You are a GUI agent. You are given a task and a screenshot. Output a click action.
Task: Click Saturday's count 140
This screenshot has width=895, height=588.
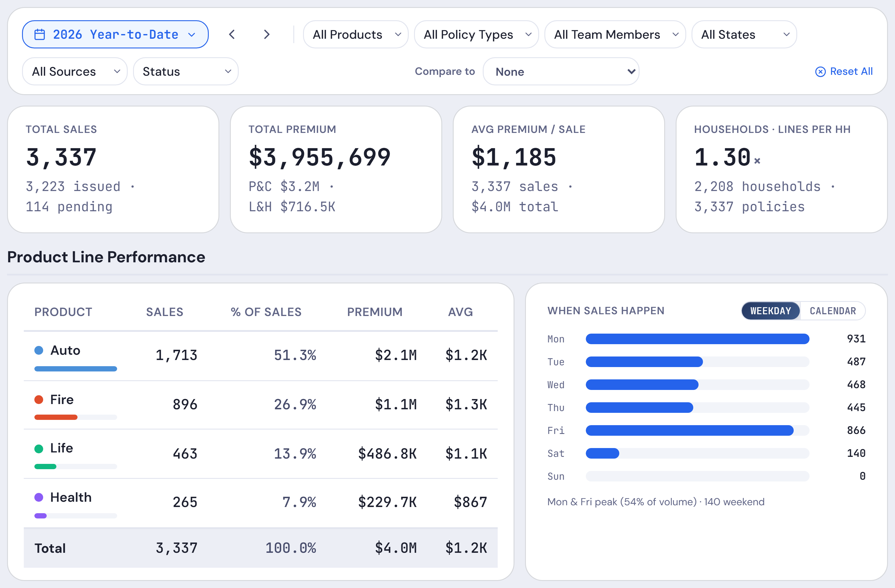coord(856,454)
